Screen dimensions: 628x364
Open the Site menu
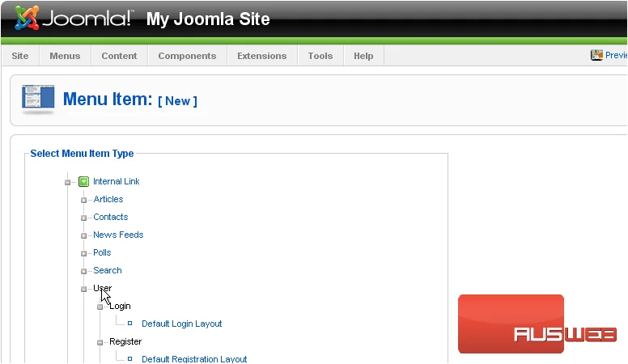point(20,56)
